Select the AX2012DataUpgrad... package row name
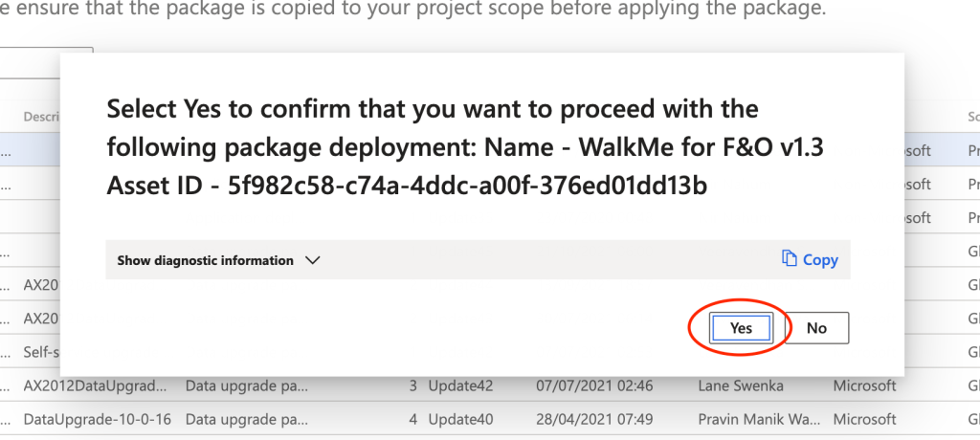 point(96,386)
